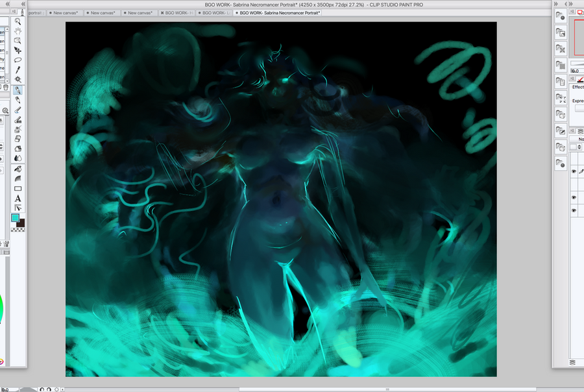Click the horizontal canvas scrollbar
This screenshot has width=584, height=392.
(388, 389)
